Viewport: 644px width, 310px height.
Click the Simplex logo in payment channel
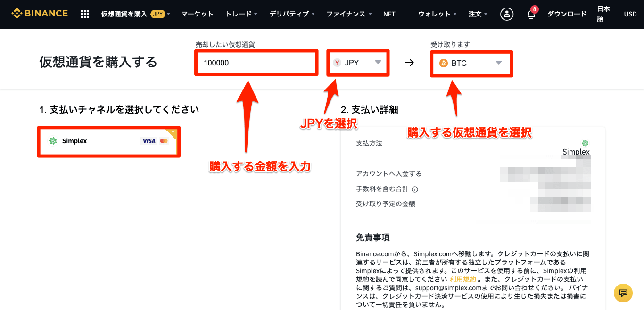point(53,141)
